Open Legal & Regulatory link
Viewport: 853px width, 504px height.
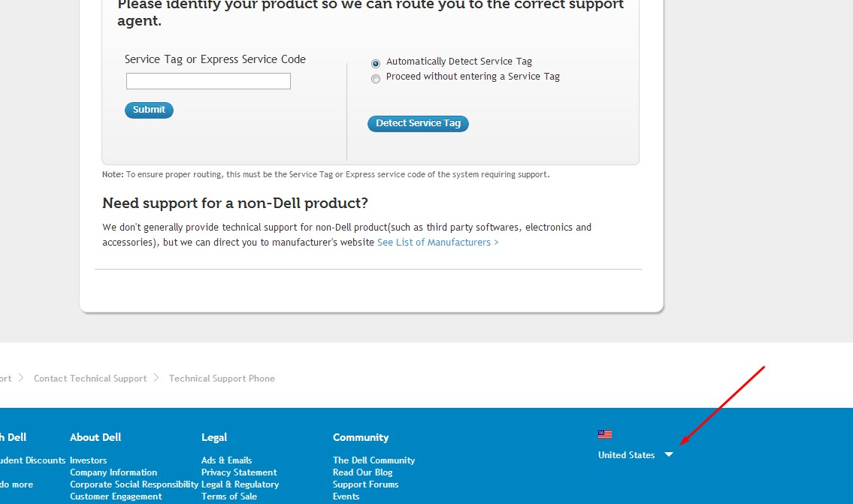(240, 484)
